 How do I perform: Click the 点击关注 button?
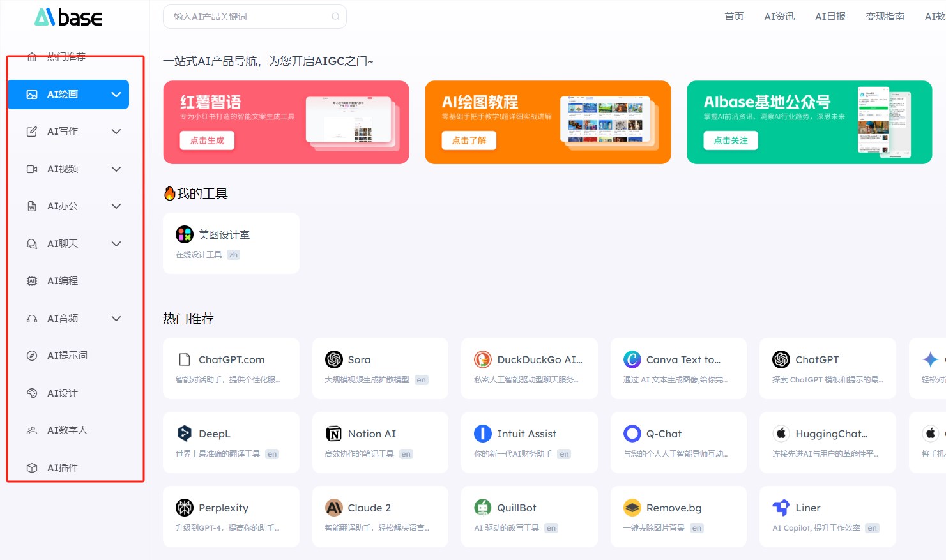click(x=731, y=140)
